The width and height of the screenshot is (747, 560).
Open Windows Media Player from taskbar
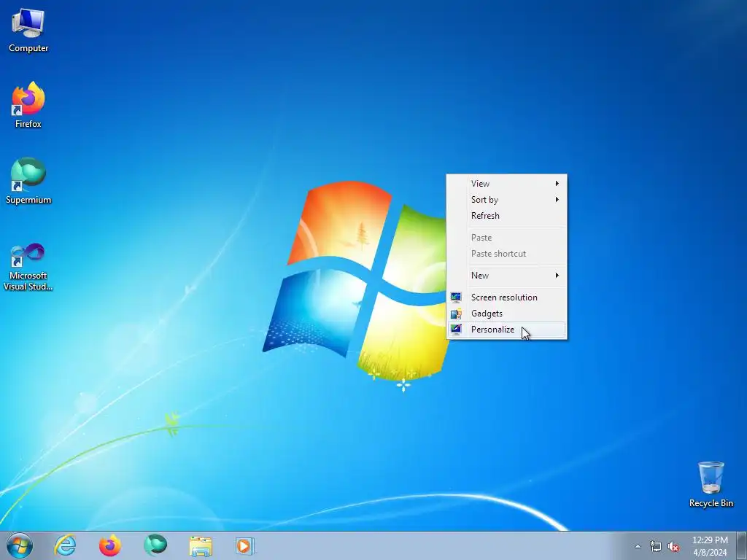(x=245, y=545)
